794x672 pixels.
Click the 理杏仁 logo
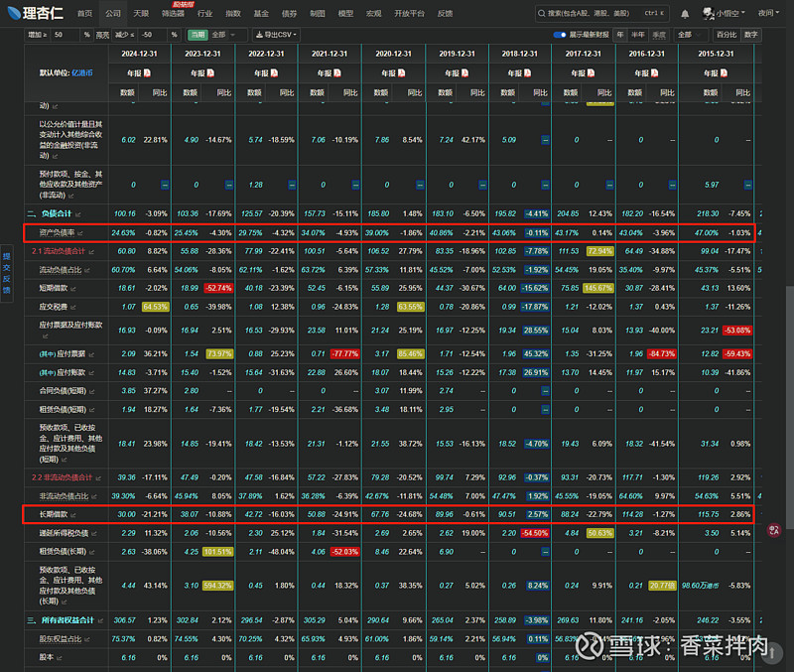tap(36, 13)
